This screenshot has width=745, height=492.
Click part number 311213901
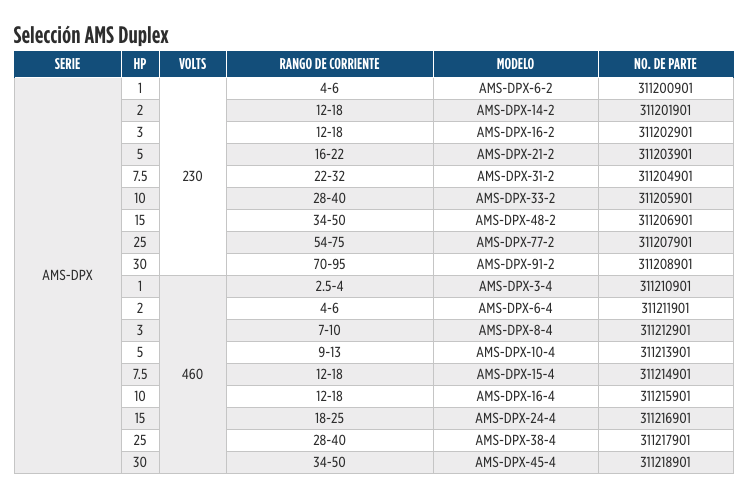[x=665, y=353]
